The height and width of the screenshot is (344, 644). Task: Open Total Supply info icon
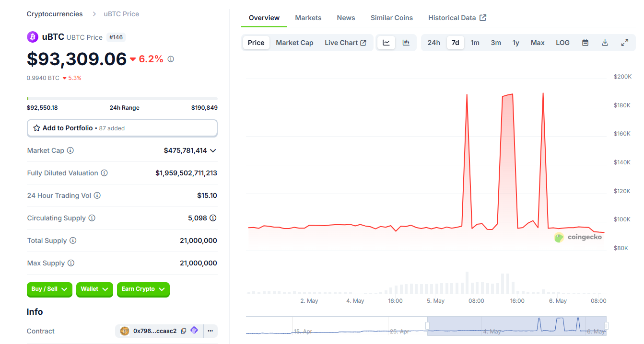[x=73, y=241]
